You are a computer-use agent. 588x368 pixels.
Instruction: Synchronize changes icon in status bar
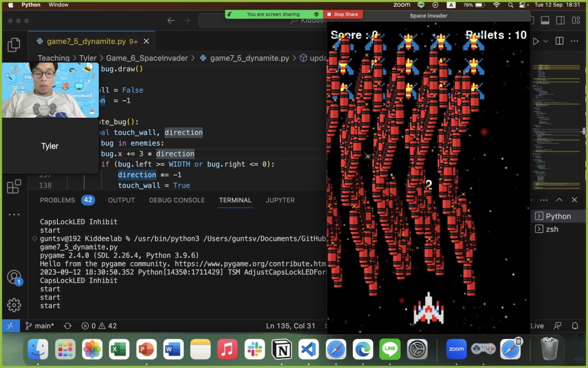[x=68, y=326]
